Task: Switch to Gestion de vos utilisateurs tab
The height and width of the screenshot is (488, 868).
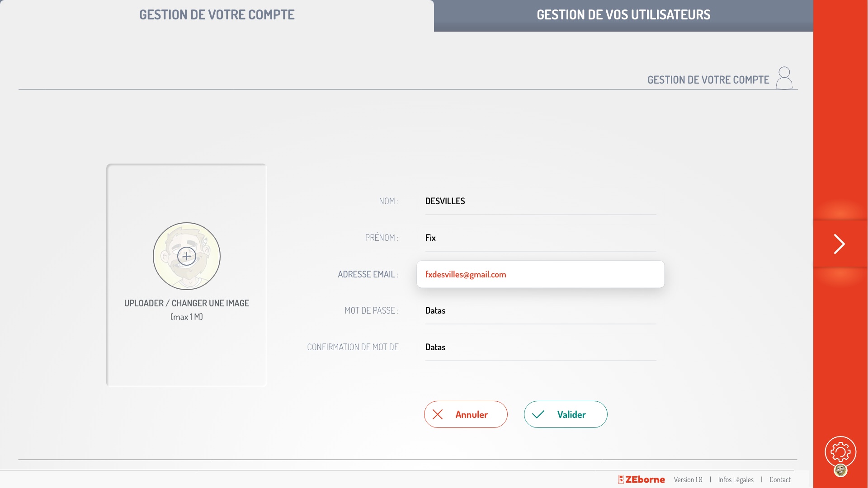Action: (x=623, y=15)
